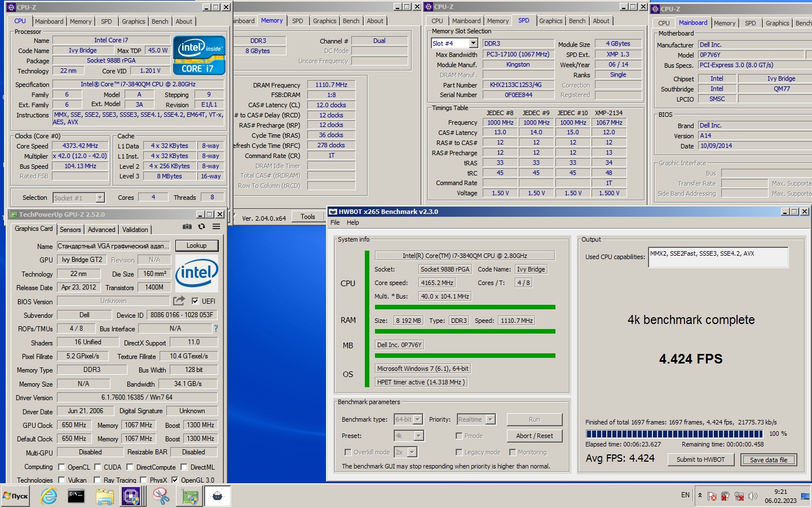
Task: Switch to HWBOT x265 taskbar button
Action: click(218, 496)
